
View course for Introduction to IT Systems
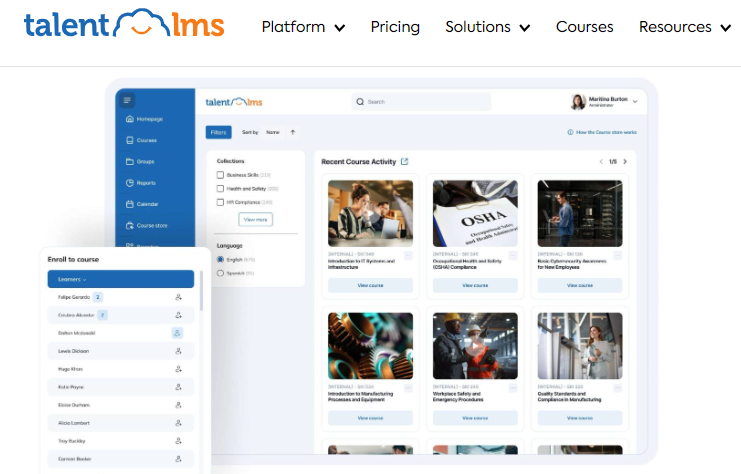(370, 285)
